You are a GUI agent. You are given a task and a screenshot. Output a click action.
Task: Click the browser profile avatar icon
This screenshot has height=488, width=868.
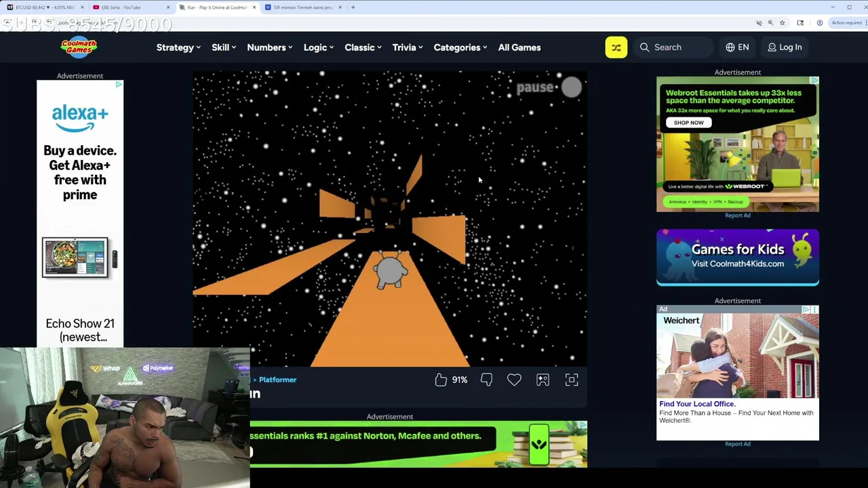(819, 23)
